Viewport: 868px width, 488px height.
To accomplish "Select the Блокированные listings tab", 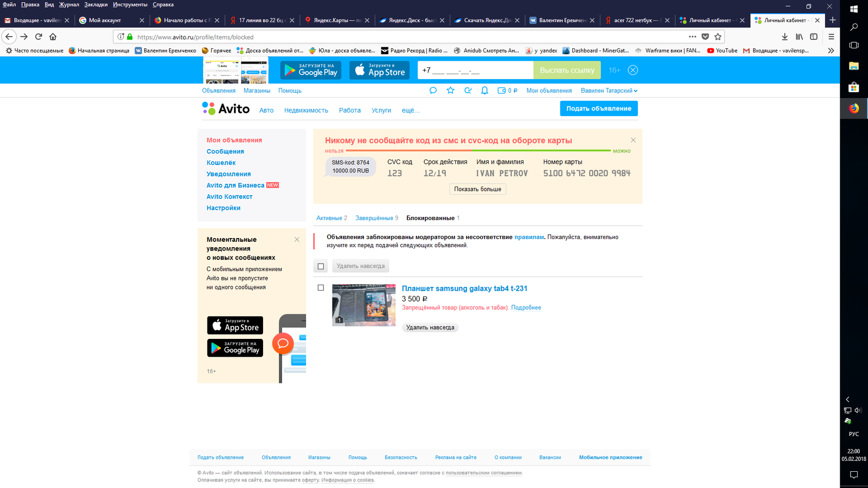I will 433,218.
